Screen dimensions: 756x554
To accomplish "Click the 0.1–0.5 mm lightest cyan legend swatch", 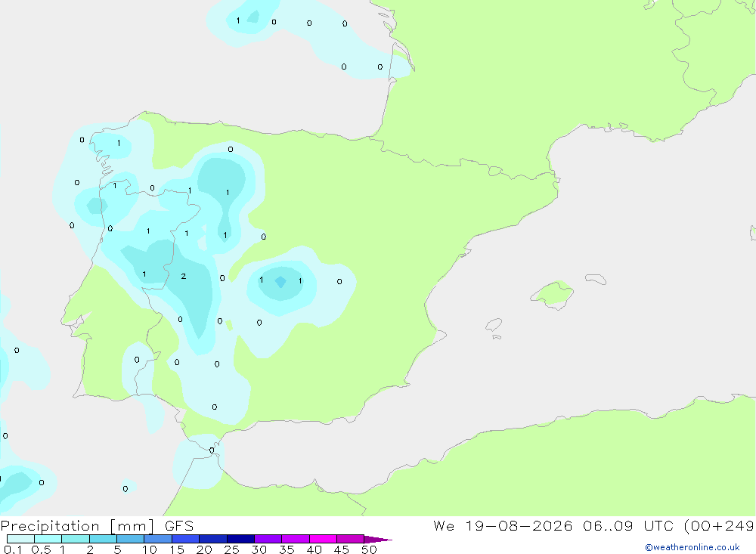I will click(20, 539).
